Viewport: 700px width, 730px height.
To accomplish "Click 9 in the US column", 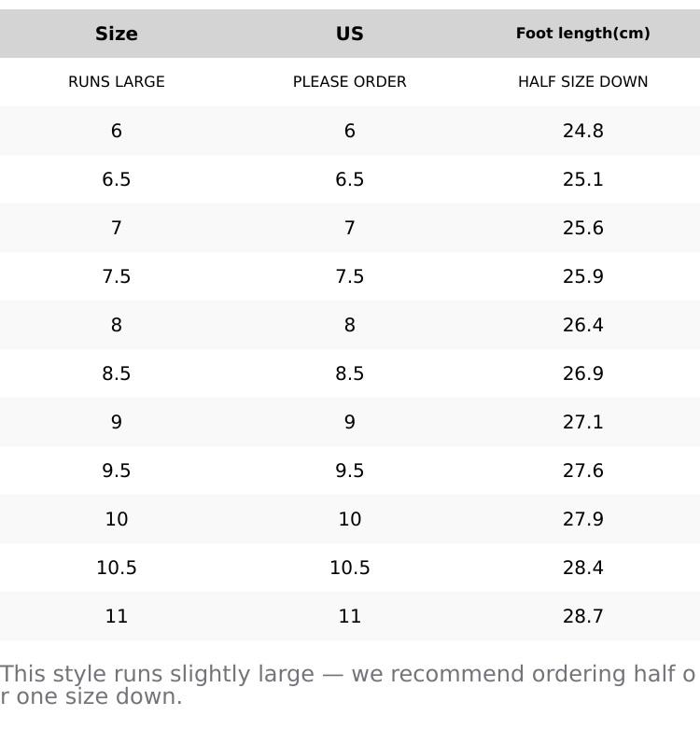I will [x=350, y=422].
